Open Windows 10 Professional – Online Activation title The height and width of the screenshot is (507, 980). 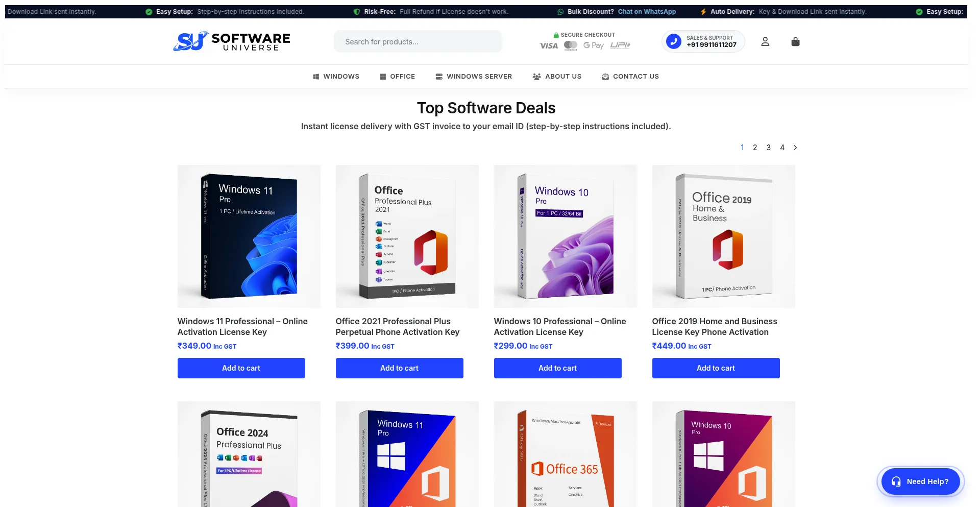[560, 327]
